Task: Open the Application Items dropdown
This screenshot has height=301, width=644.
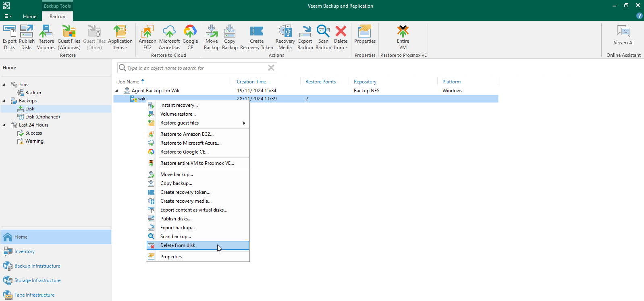Action: tap(120, 37)
